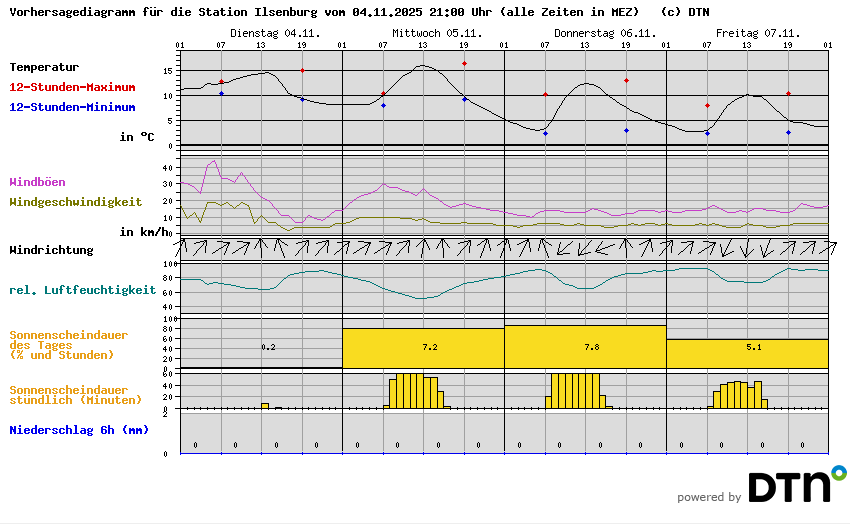The width and height of the screenshot is (850, 524).
Task: Click the yellow sunshine bar showing 7.2
Action: (423, 348)
